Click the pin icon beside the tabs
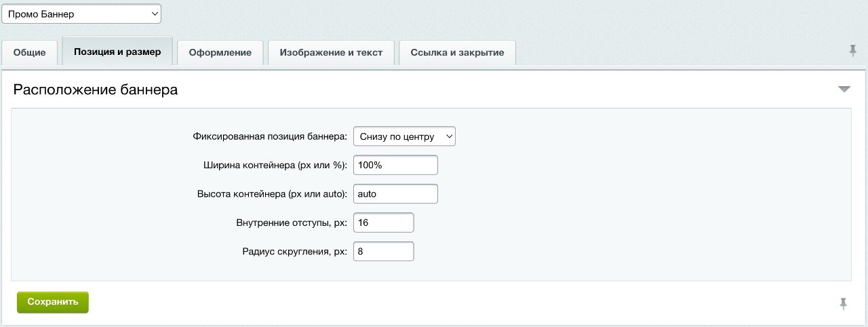 tap(852, 51)
